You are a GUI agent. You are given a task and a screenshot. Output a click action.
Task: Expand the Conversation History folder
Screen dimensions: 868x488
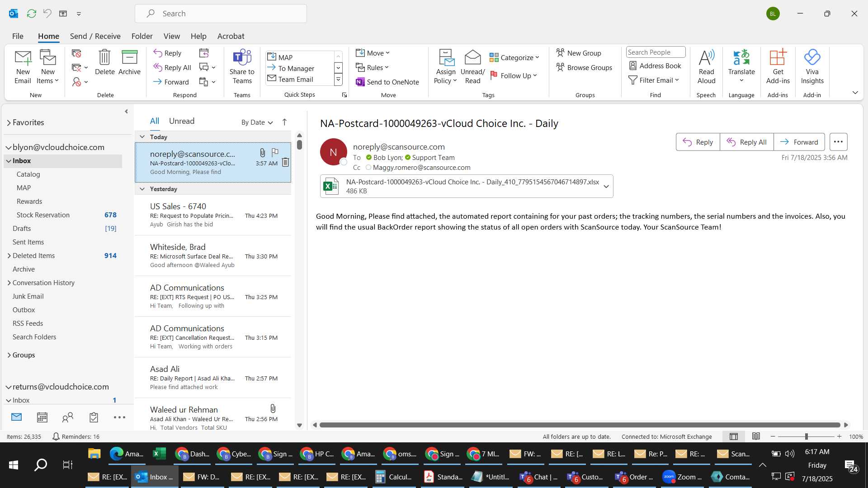(x=9, y=283)
